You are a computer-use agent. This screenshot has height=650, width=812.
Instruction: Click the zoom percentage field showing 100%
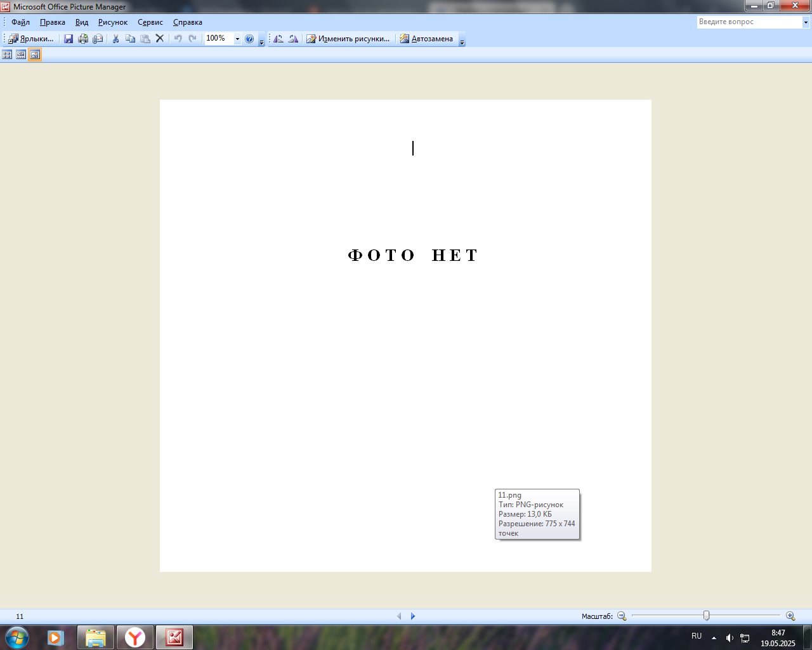pos(219,39)
